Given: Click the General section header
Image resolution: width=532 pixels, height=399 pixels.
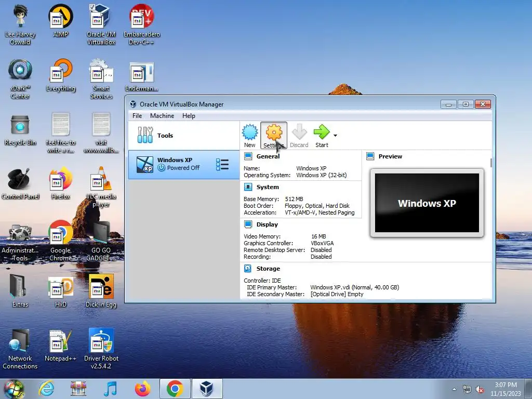Looking at the screenshot, I should point(268,156).
